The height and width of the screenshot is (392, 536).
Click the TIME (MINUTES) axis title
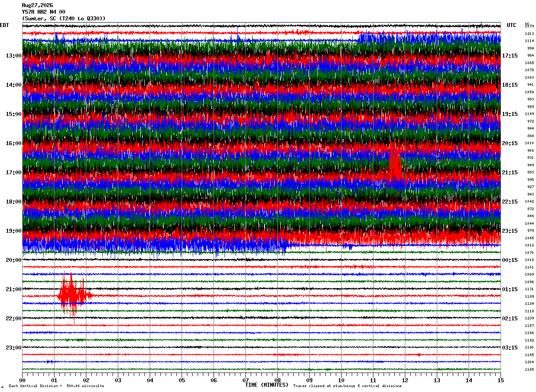pos(267,385)
